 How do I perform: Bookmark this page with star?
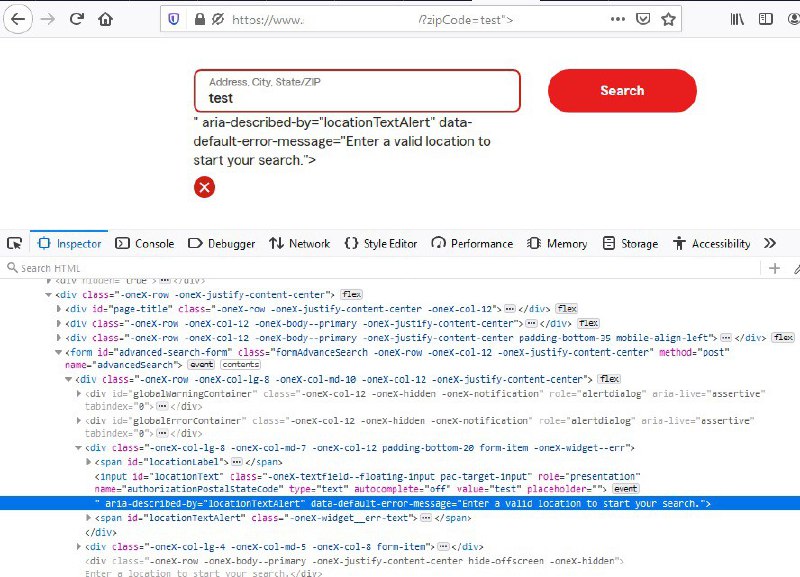[668, 19]
